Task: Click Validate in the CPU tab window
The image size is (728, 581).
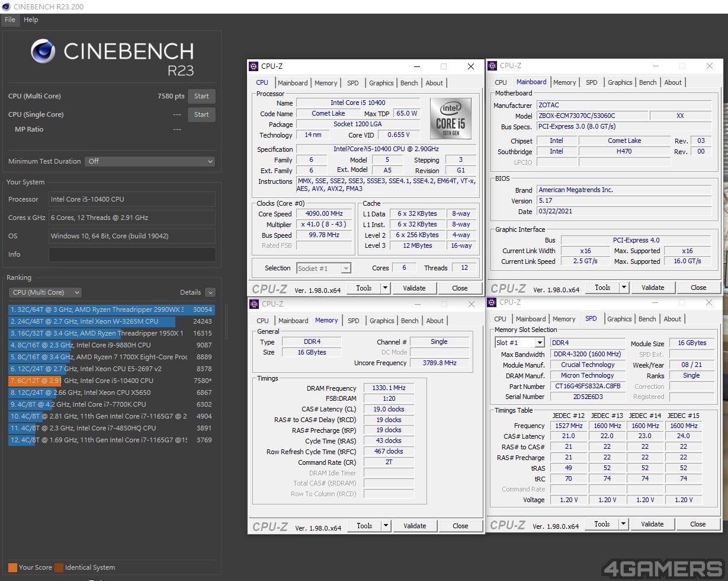Action: [x=414, y=288]
